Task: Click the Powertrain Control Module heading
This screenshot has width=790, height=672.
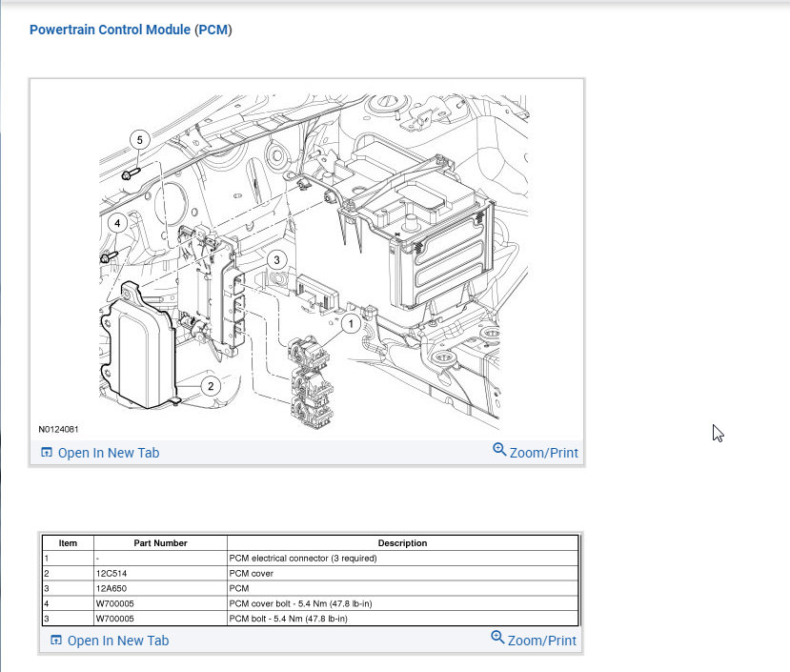Action: [131, 30]
